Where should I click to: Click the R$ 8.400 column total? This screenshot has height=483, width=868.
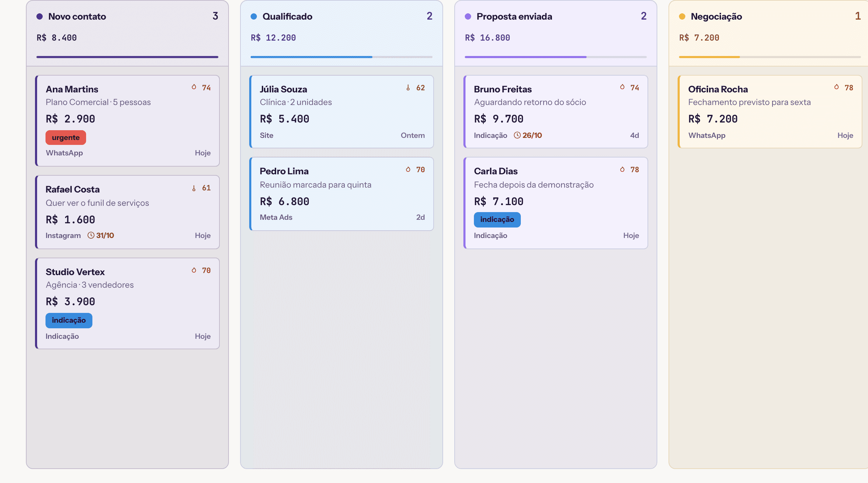57,38
